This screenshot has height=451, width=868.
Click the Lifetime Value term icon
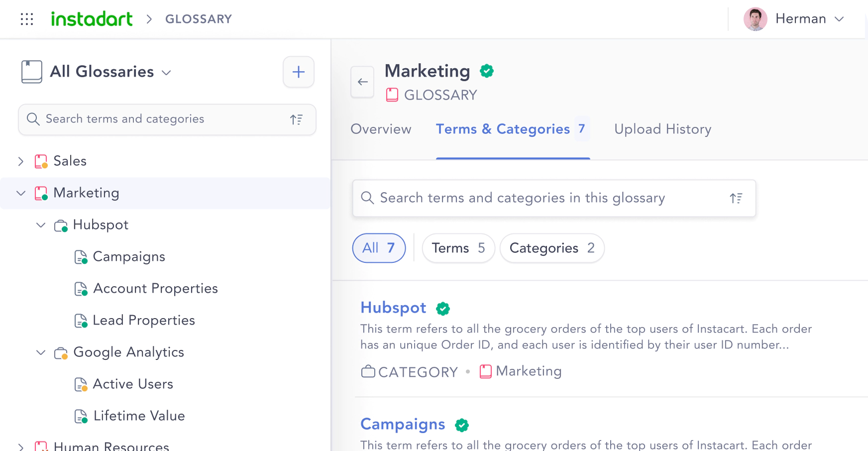pos(81,416)
